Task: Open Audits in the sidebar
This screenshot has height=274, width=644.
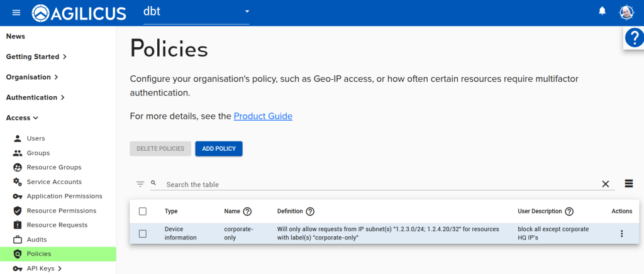Action: pos(36,239)
